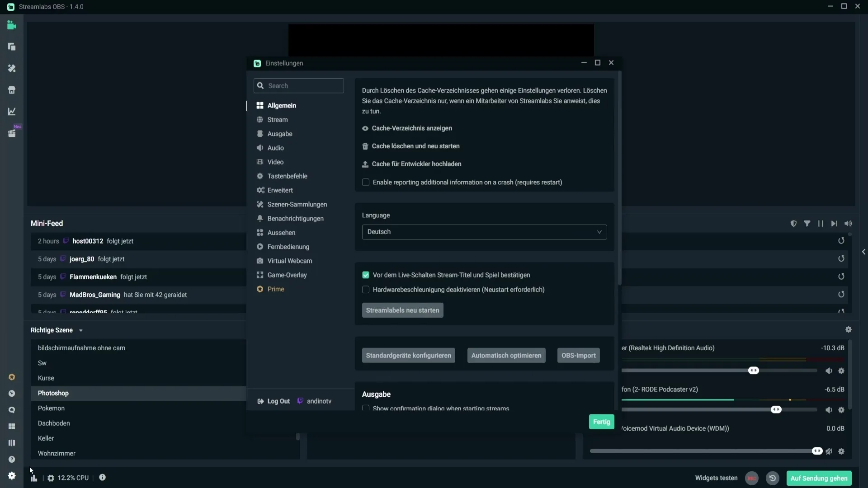This screenshot has width=868, height=488.
Task: Open the Themes brush-and-ruler sidebar icon
Action: [12, 68]
